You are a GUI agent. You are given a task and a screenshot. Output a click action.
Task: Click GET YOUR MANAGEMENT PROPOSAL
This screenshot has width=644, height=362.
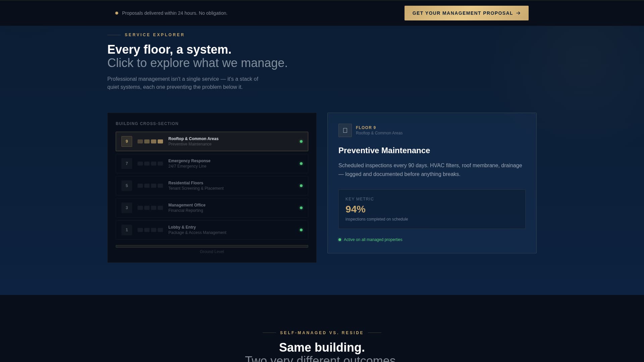pyautogui.click(x=466, y=13)
